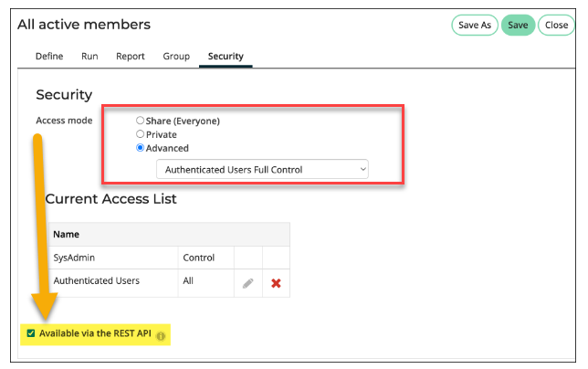This screenshot has height=369, width=588.
Task: Click the Save As button
Action: (474, 25)
